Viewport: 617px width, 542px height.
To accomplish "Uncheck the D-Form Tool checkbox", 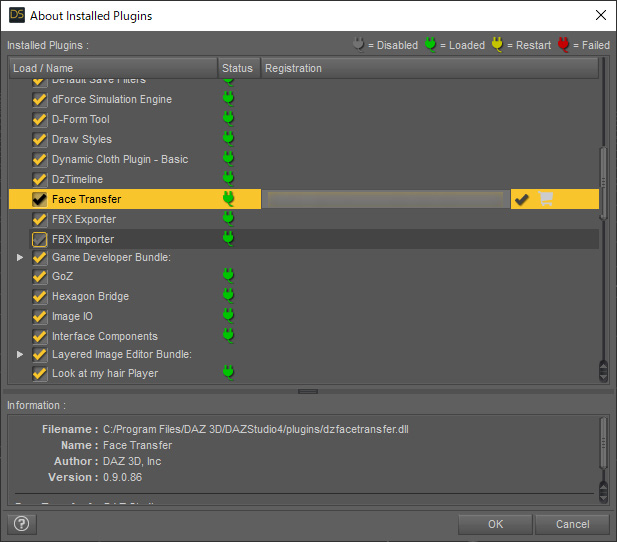I will pyautogui.click(x=40, y=119).
